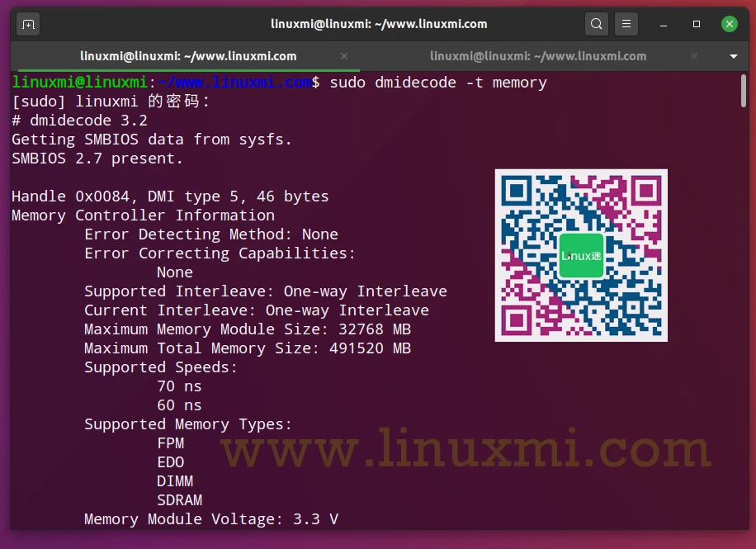Click 'Memory Module Voltage: 3.3 V' line
Image resolution: width=756 pixels, height=549 pixels.
click(x=211, y=519)
